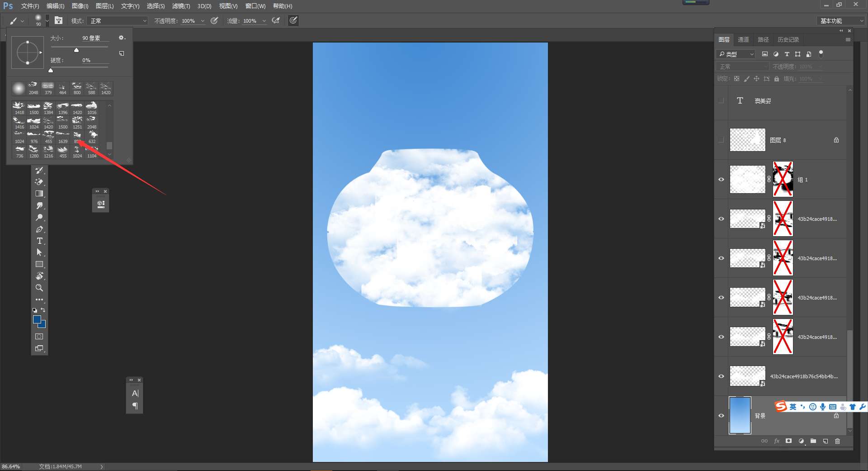The height and width of the screenshot is (471, 868).
Task: Select the Dodge tool
Action: click(39, 217)
